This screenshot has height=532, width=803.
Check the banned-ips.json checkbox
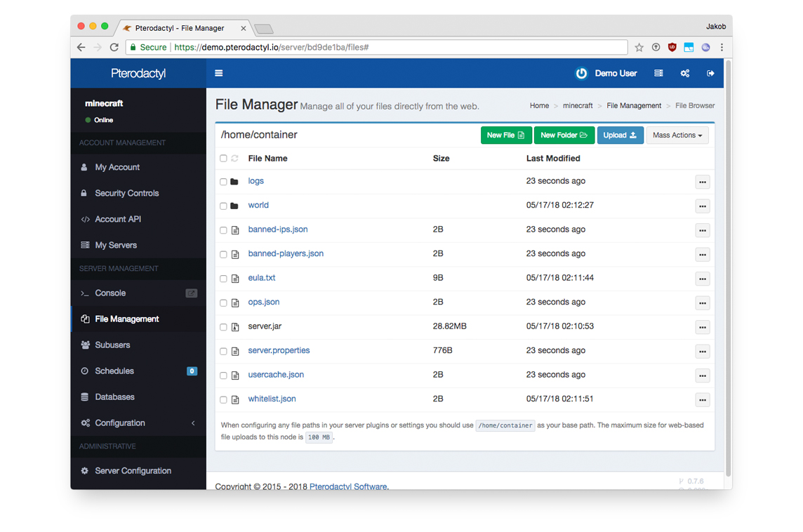(x=223, y=230)
